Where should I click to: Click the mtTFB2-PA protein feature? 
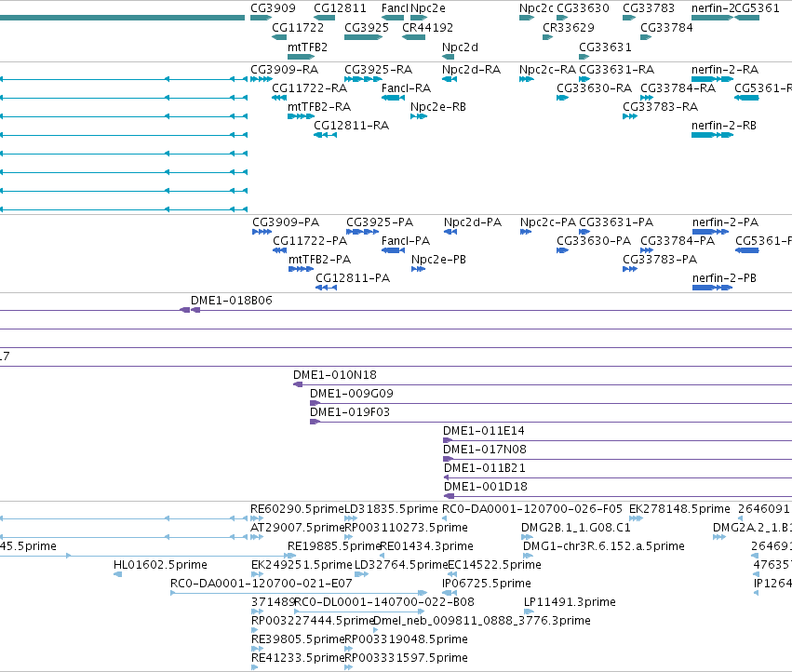pyautogui.click(x=301, y=269)
